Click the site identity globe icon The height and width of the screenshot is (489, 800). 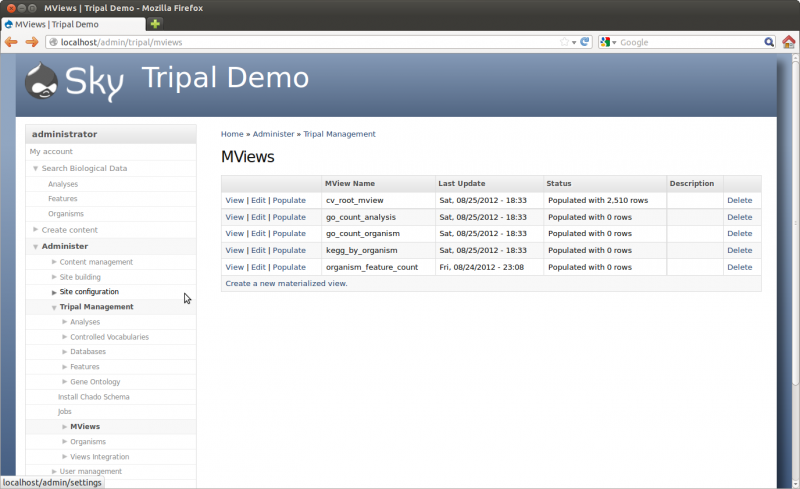point(53,42)
